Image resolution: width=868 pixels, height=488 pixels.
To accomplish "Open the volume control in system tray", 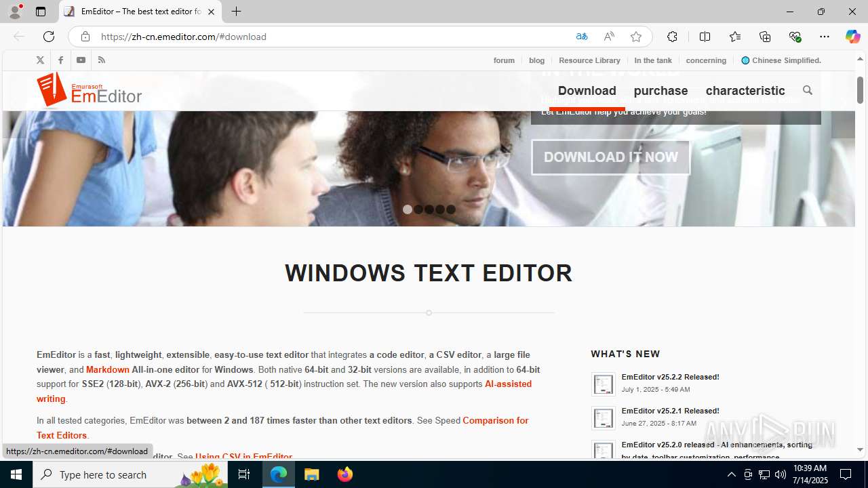I will point(781,474).
